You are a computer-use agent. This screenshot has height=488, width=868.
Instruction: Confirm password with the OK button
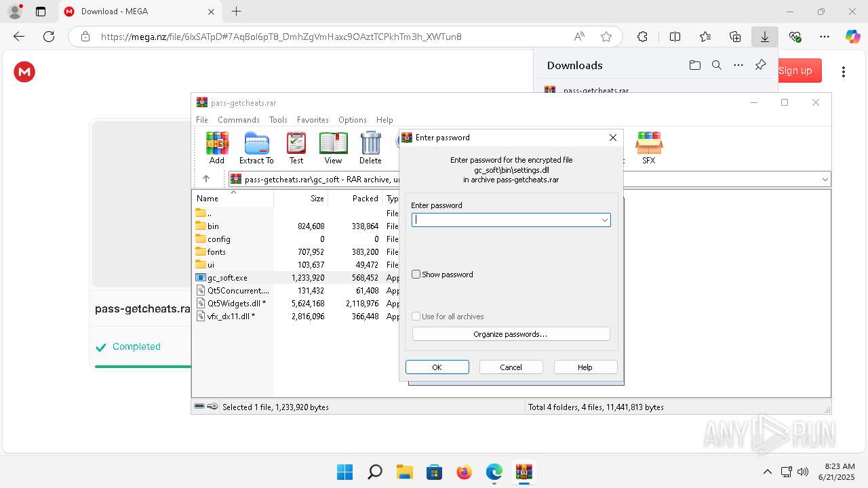coord(437,367)
